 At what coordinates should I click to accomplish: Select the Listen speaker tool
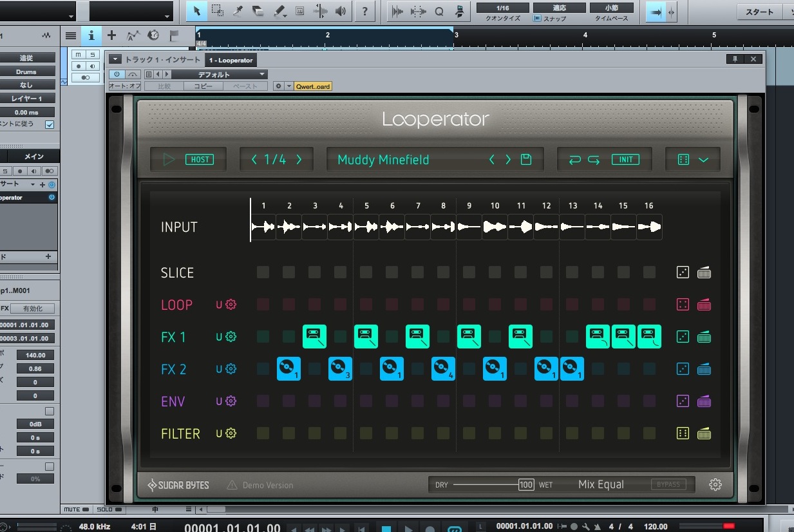click(x=340, y=11)
